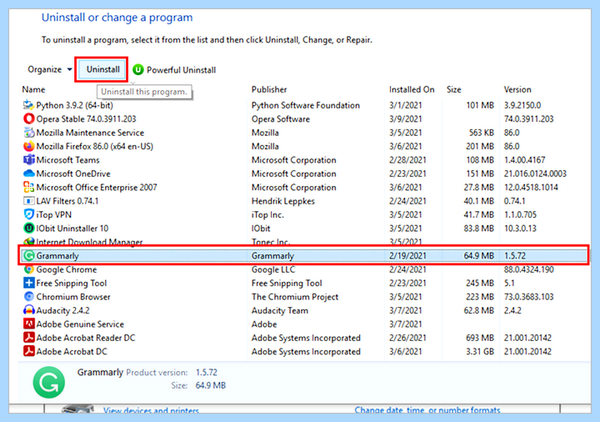Click the Uninstall toolbar button

click(x=103, y=70)
